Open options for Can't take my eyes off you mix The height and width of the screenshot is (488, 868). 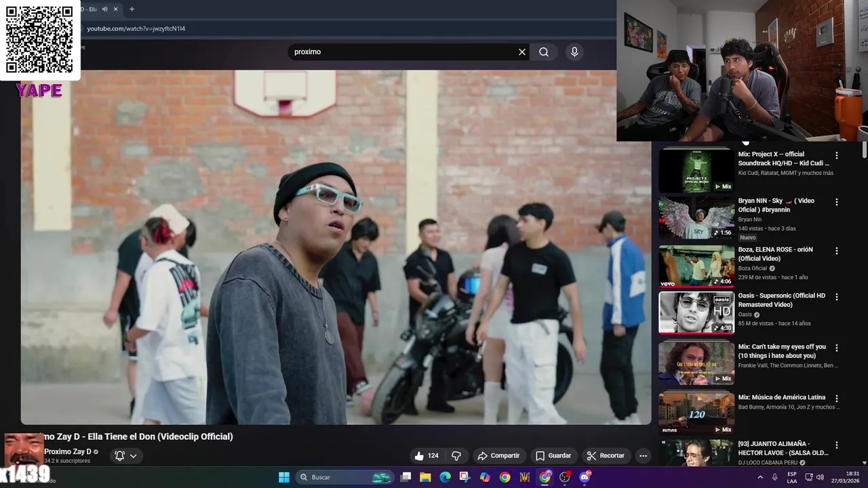point(836,348)
